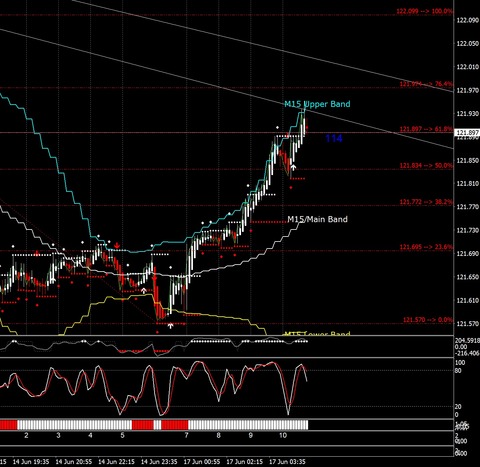Image resolution: width=480 pixels, height=467 pixels.
Task: Click the 20 level on the stochastic scale
Action: click(458, 407)
